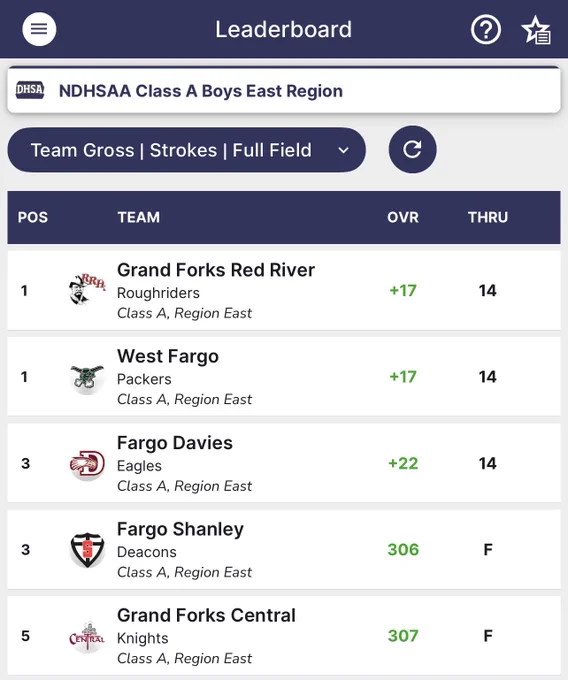This screenshot has height=680, width=568.
Task: Open the help question mark icon
Action: click(x=486, y=30)
